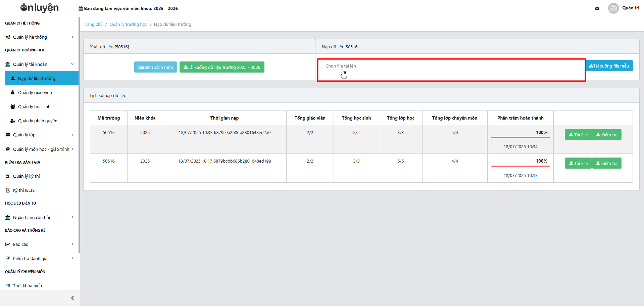
Task: Click Tải xuống file mẫu button
Action: (x=609, y=66)
